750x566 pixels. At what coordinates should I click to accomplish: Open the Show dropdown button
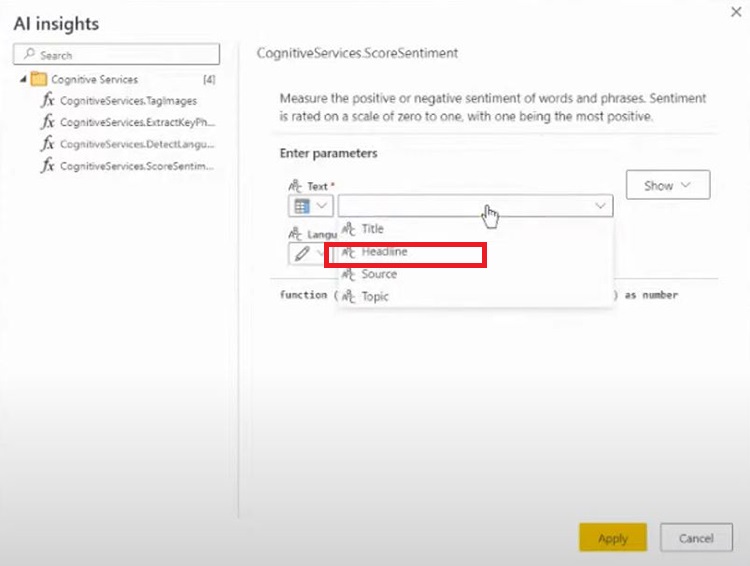click(668, 185)
